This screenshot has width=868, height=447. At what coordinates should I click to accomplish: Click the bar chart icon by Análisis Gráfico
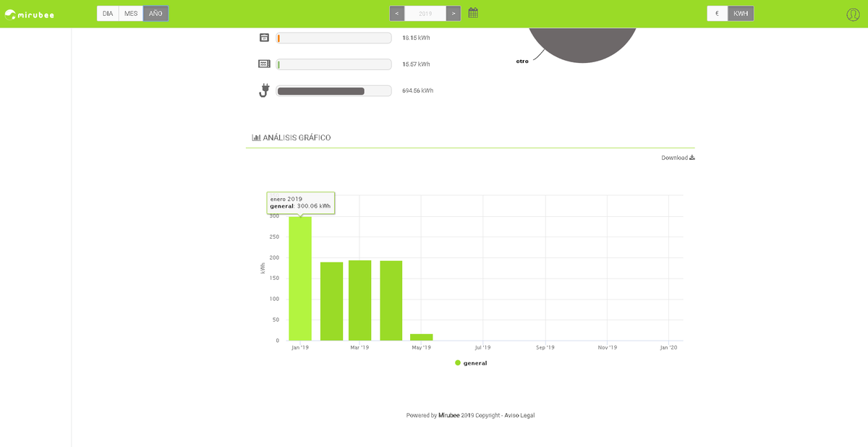coord(256,137)
